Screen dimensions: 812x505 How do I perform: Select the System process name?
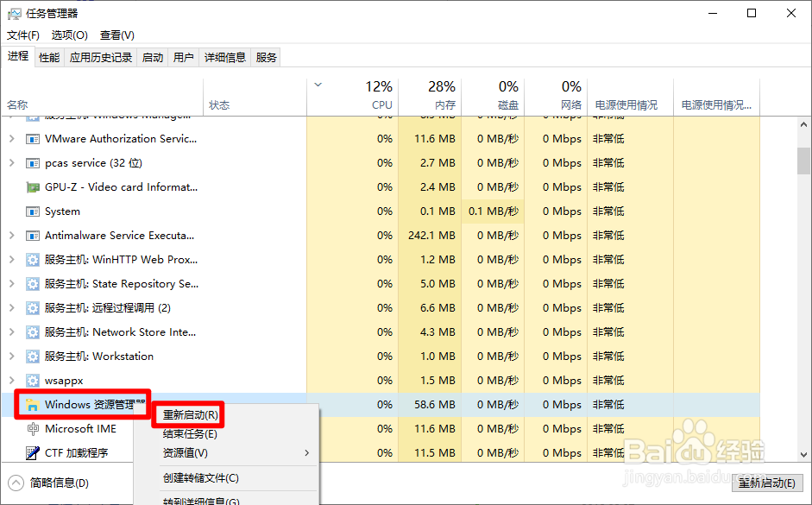pos(63,211)
